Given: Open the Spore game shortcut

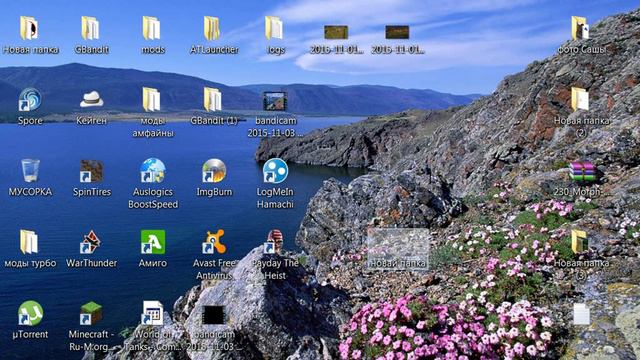Looking at the screenshot, I should coord(30,100).
